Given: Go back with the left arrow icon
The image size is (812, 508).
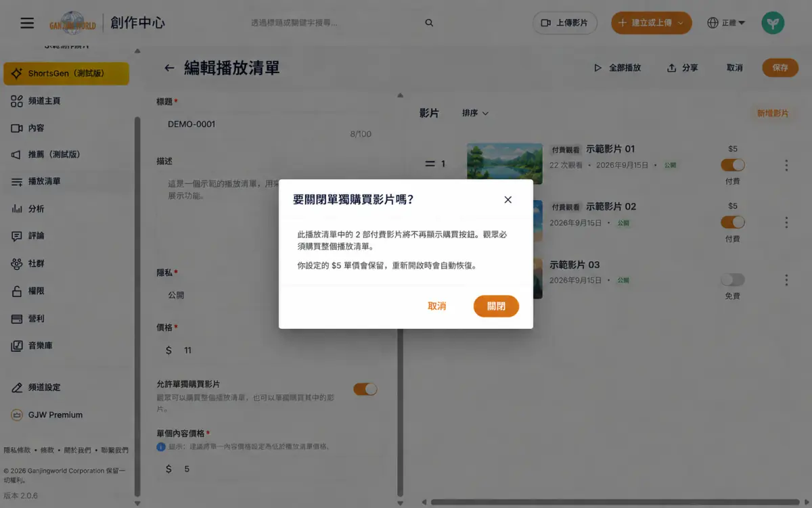Looking at the screenshot, I should click(x=169, y=68).
